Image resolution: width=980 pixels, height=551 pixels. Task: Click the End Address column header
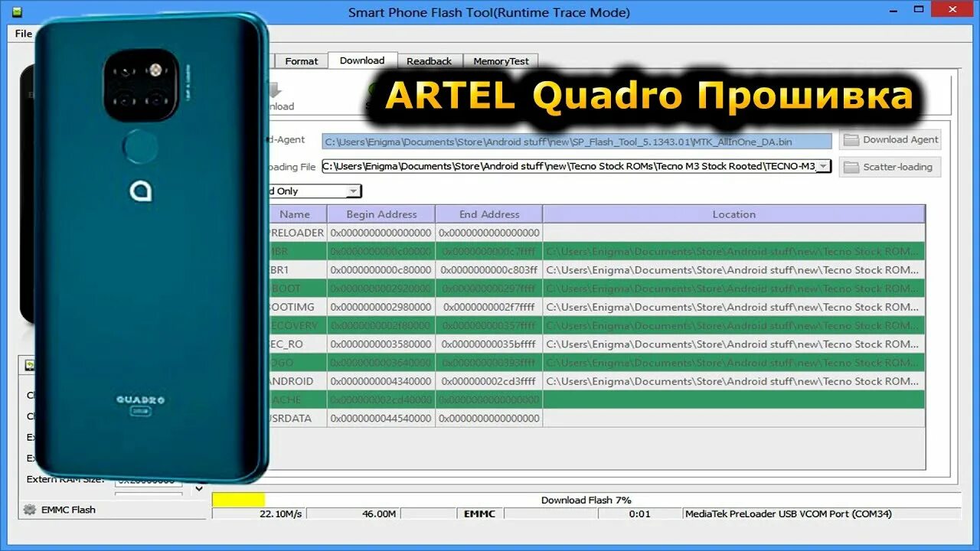pos(489,214)
